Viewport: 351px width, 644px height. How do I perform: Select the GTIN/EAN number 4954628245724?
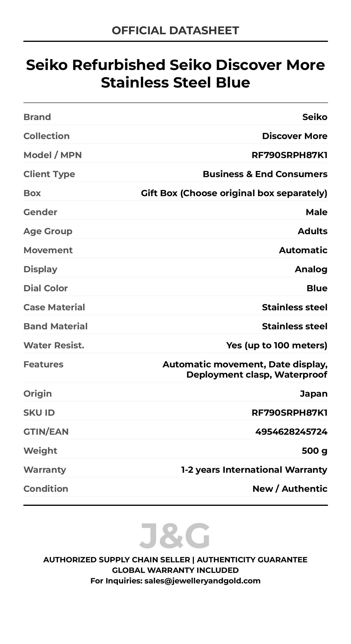click(x=291, y=432)
